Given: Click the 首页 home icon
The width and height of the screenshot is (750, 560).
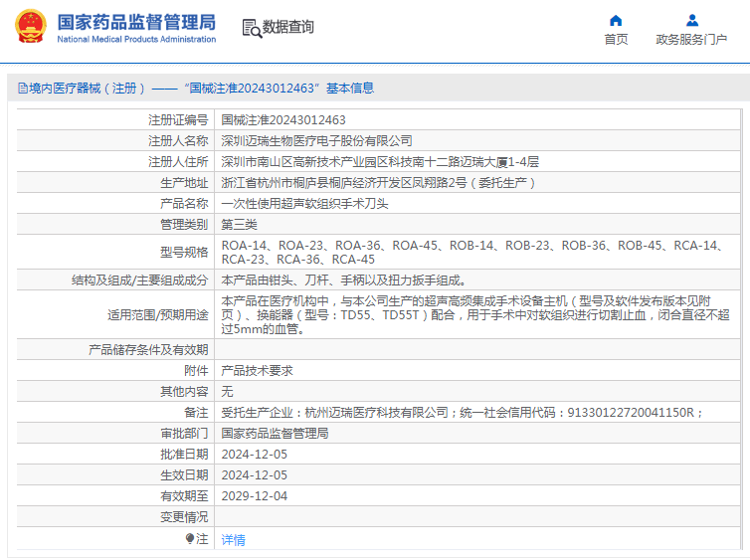Looking at the screenshot, I should tap(616, 21).
